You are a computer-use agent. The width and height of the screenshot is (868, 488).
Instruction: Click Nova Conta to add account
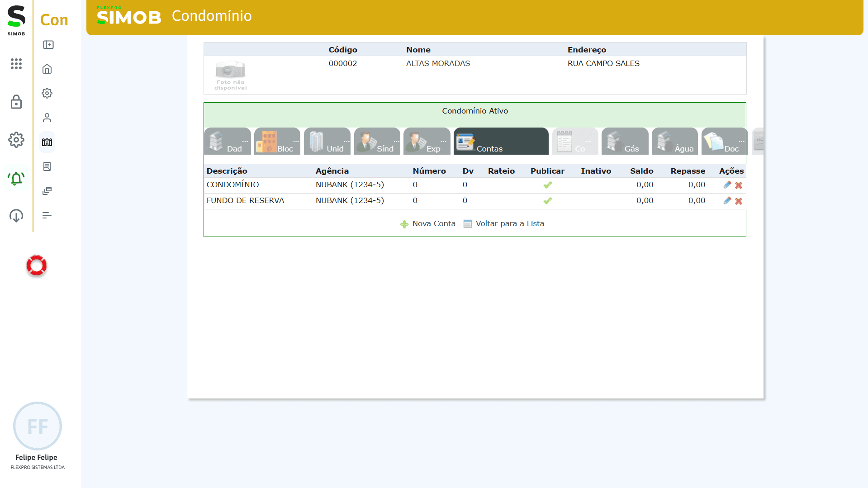point(428,224)
